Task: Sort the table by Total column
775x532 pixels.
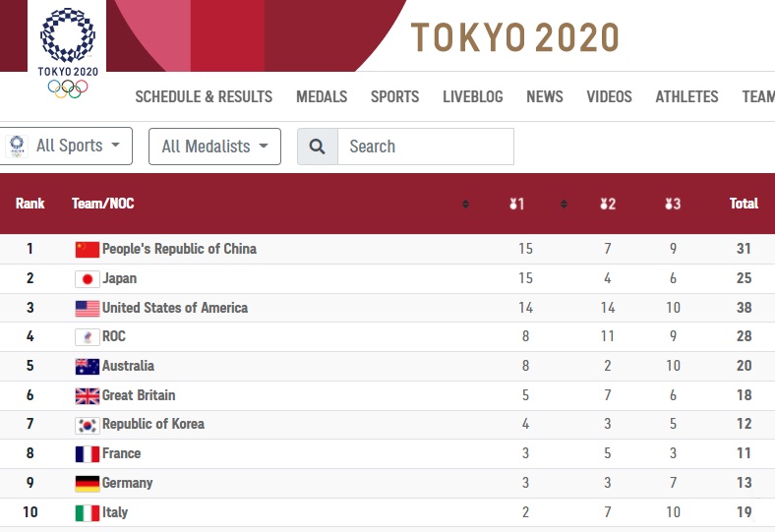Action: [744, 204]
